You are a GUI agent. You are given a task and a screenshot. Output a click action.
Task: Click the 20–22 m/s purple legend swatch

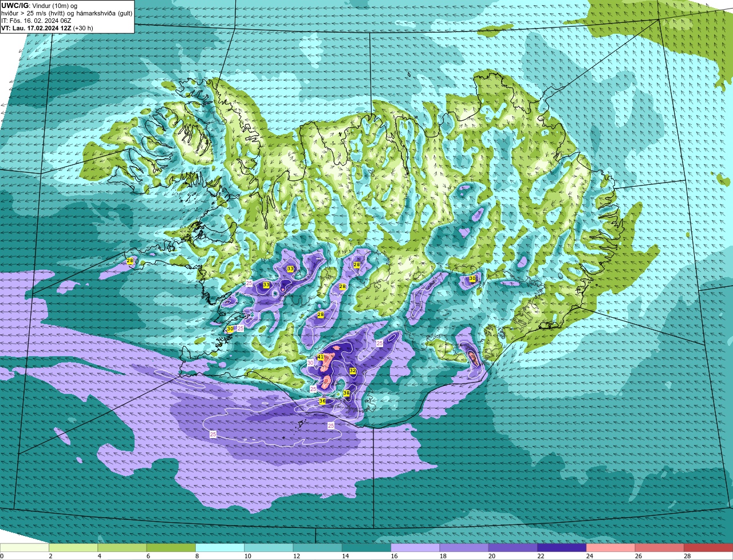point(513,547)
